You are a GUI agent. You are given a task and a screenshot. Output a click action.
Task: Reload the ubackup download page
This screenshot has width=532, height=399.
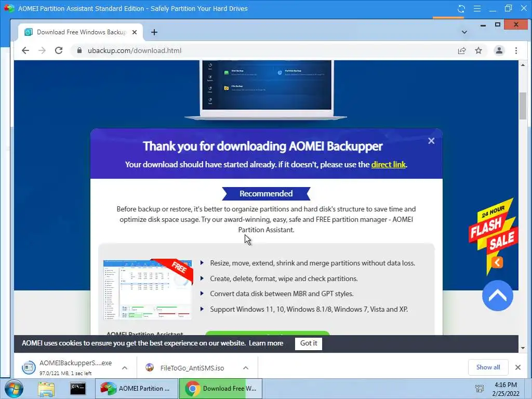pyautogui.click(x=59, y=50)
